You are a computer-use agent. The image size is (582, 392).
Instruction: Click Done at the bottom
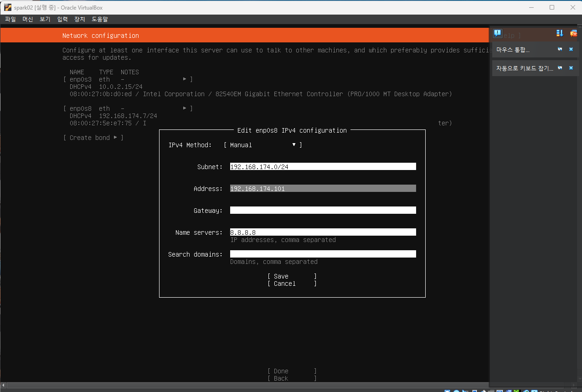(x=292, y=371)
